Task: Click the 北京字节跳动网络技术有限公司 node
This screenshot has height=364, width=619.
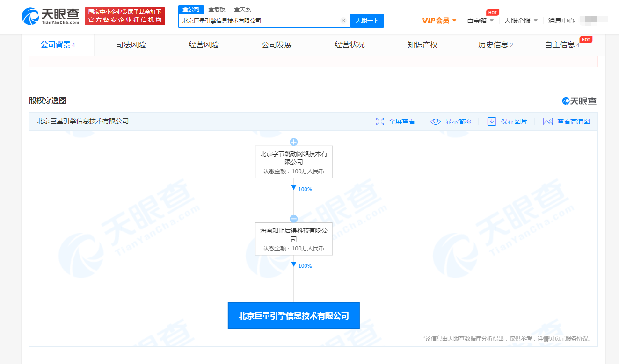Action: (294, 162)
